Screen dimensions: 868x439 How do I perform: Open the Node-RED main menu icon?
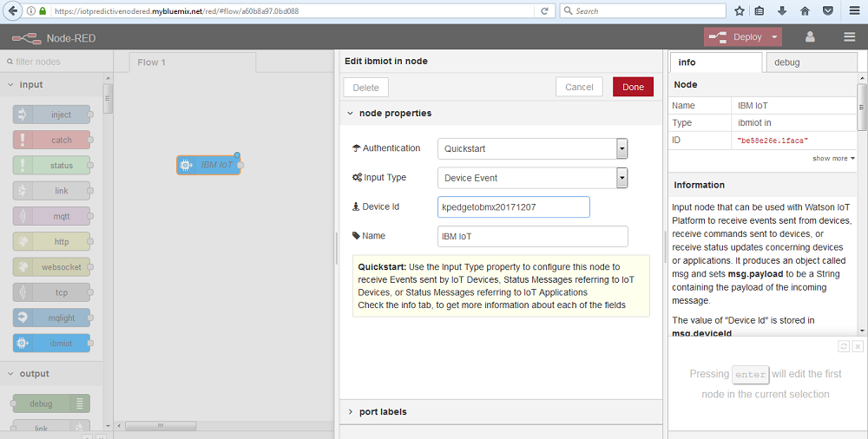coord(849,37)
